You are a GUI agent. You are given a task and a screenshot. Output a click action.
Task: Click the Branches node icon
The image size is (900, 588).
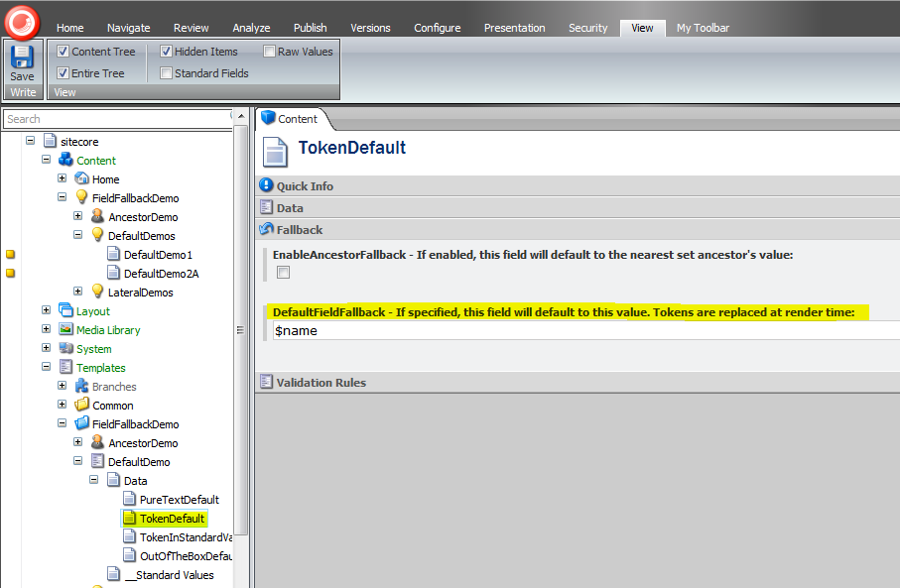[x=82, y=386]
